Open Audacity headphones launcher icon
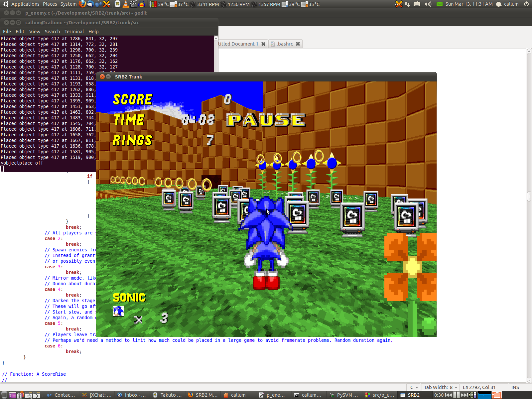The height and width of the screenshot is (399, 532). click(142, 4)
